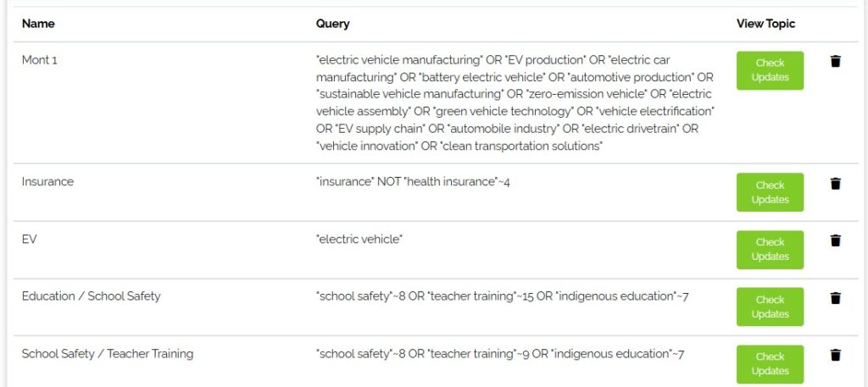Open the Insurance topic name
Viewport: 868px width, 387px height.
pyautogui.click(x=47, y=182)
